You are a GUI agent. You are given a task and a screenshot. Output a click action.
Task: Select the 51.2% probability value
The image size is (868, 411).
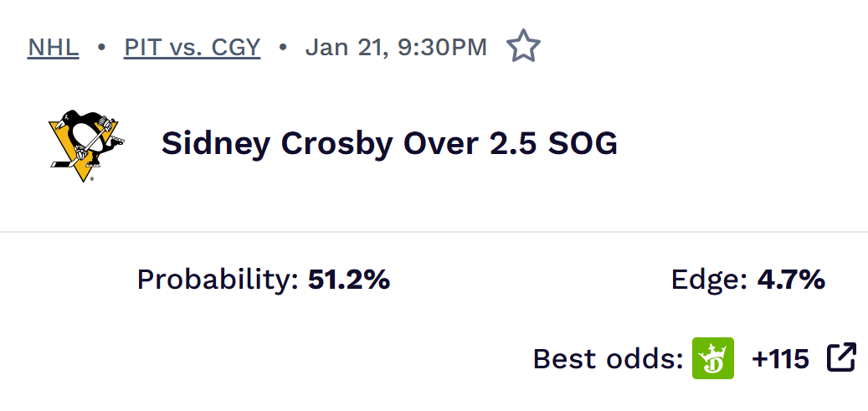349,280
